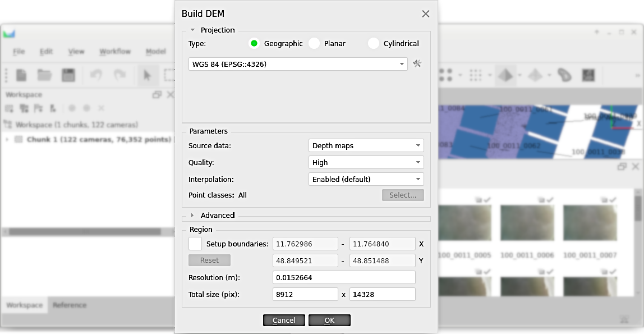644x334 pixels.
Task: Choose the Planar projection type
Action: coord(314,43)
